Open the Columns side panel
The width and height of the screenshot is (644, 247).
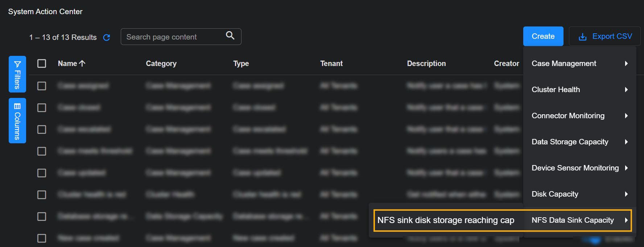point(17,120)
